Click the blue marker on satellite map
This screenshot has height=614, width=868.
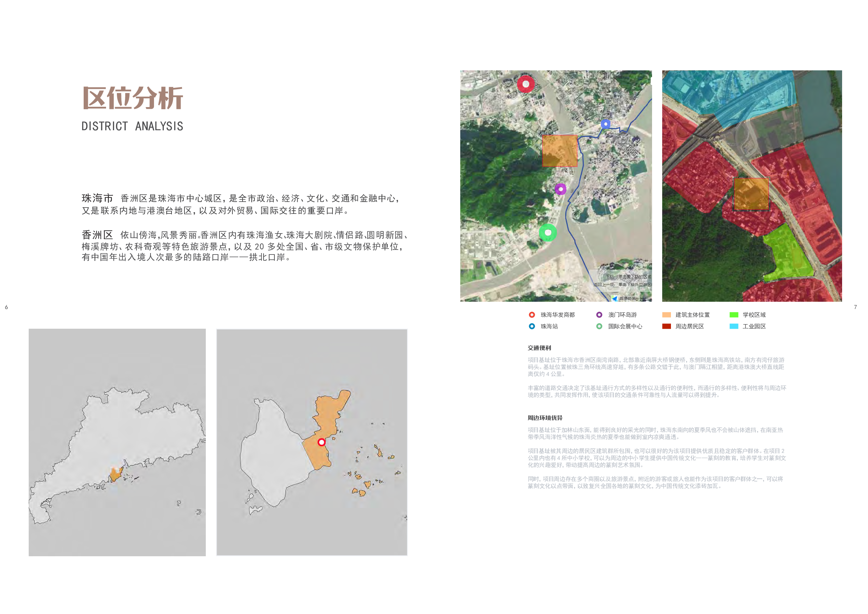coord(605,124)
